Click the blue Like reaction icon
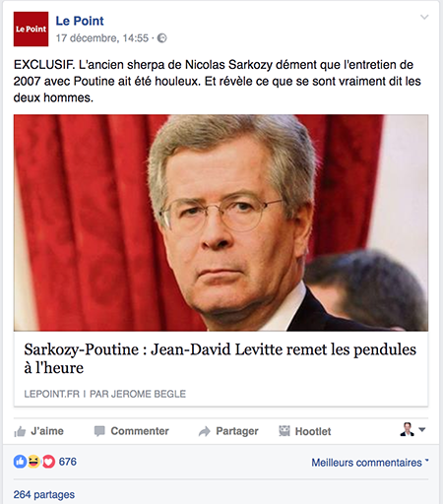The image size is (443, 504). [x=20, y=462]
